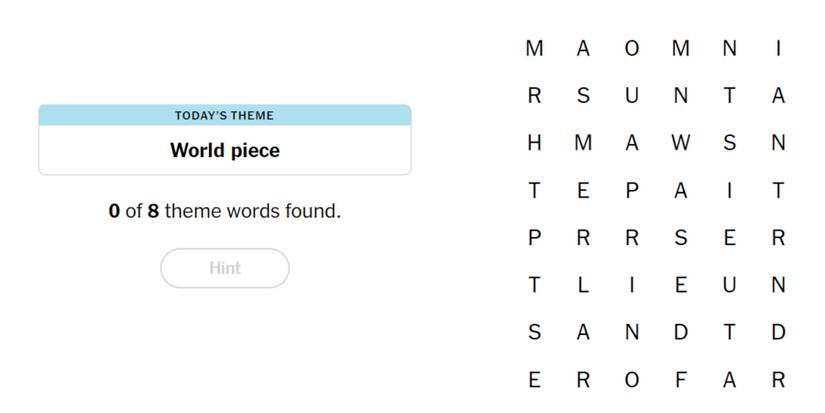Choose the letter L's neighbor I in sixth row
The image size is (825, 413).
[x=632, y=286]
